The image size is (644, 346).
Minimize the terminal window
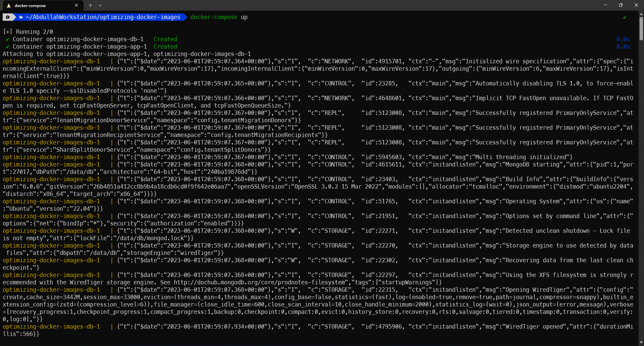tap(605, 5)
